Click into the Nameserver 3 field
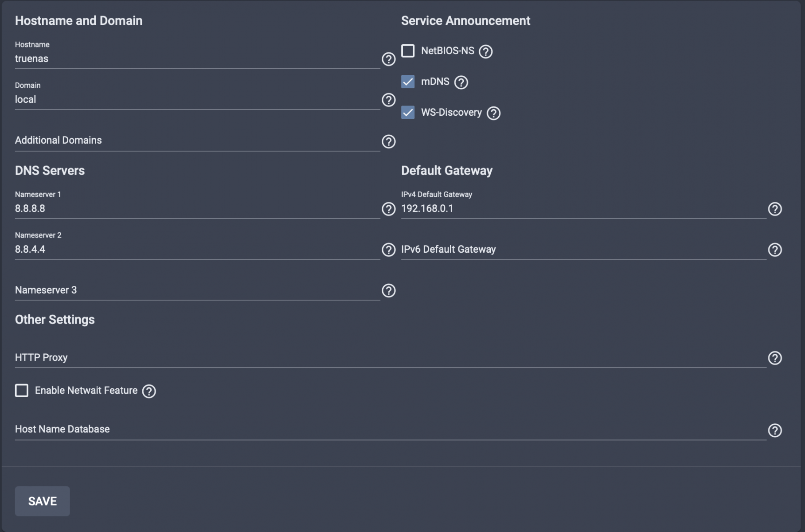 pos(197,290)
